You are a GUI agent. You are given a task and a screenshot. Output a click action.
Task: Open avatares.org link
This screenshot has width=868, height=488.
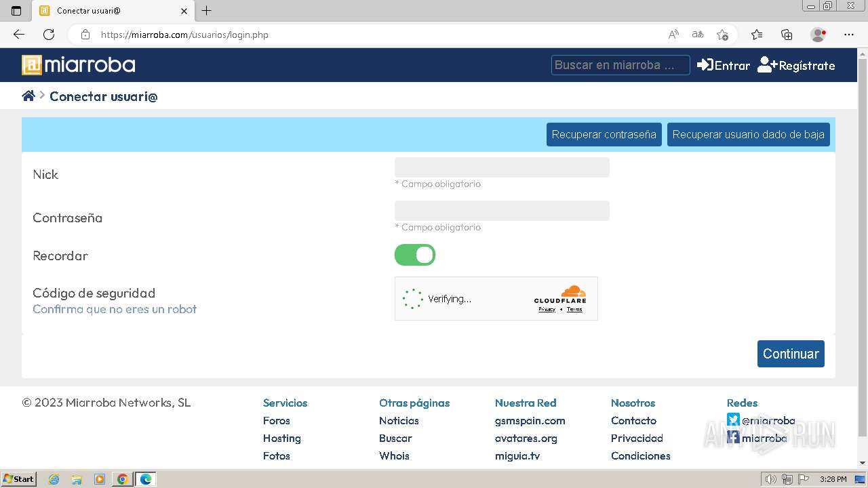pos(526,438)
